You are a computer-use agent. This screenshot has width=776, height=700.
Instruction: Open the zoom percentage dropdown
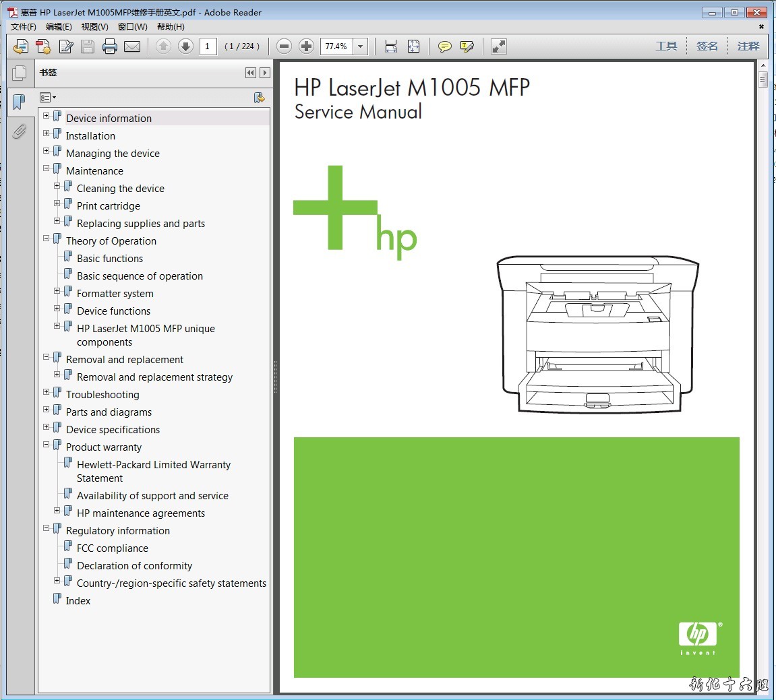361,46
